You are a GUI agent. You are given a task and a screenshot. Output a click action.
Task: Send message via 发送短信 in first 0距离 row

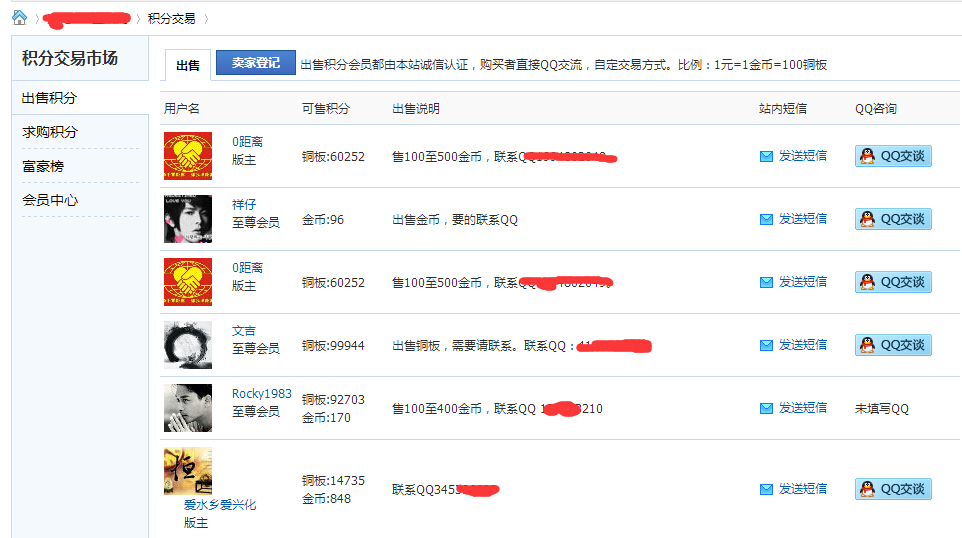click(802, 156)
